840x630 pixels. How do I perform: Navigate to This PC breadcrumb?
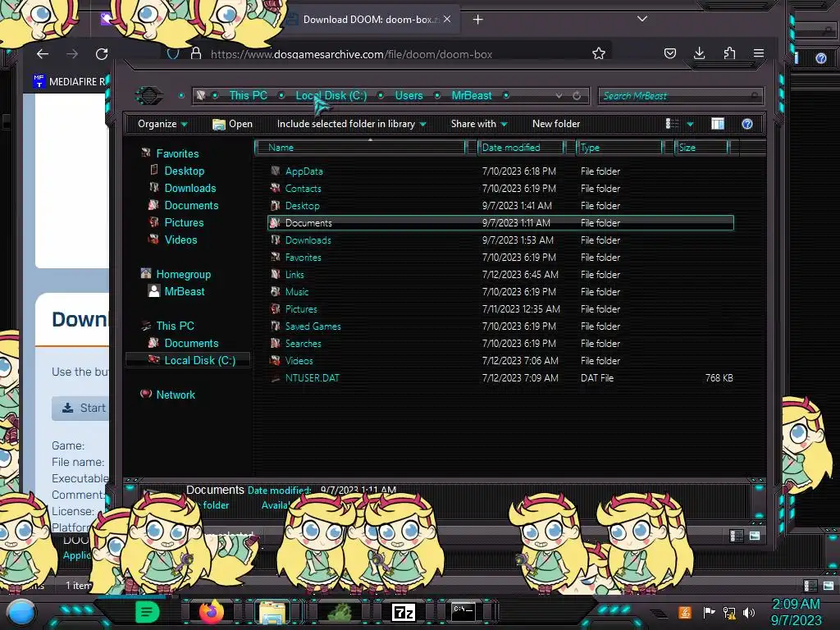pyautogui.click(x=248, y=95)
